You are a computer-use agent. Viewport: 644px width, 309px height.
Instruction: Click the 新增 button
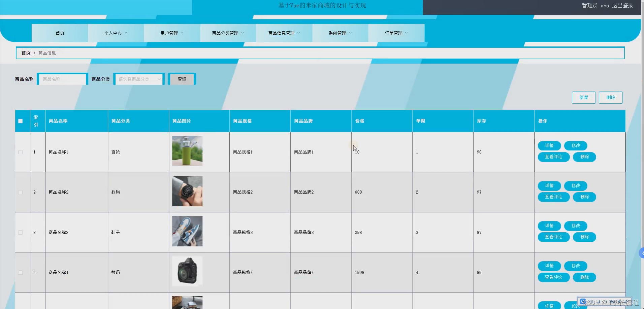(584, 98)
